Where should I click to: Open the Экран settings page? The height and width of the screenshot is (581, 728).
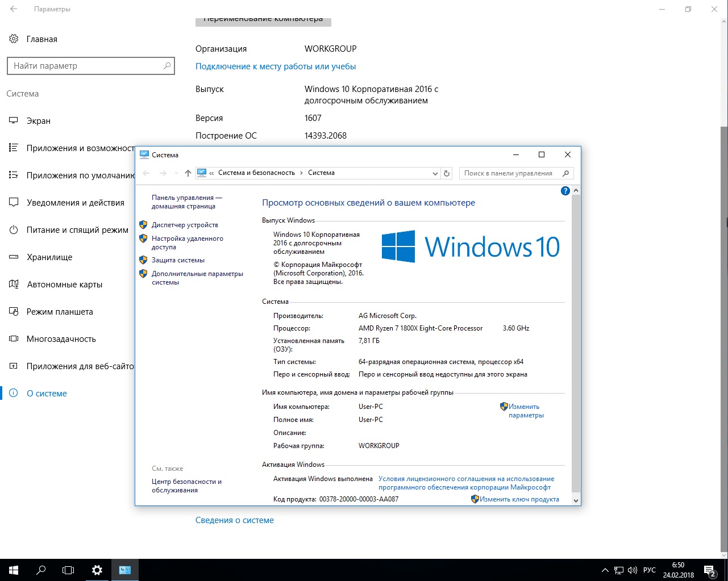(39, 121)
